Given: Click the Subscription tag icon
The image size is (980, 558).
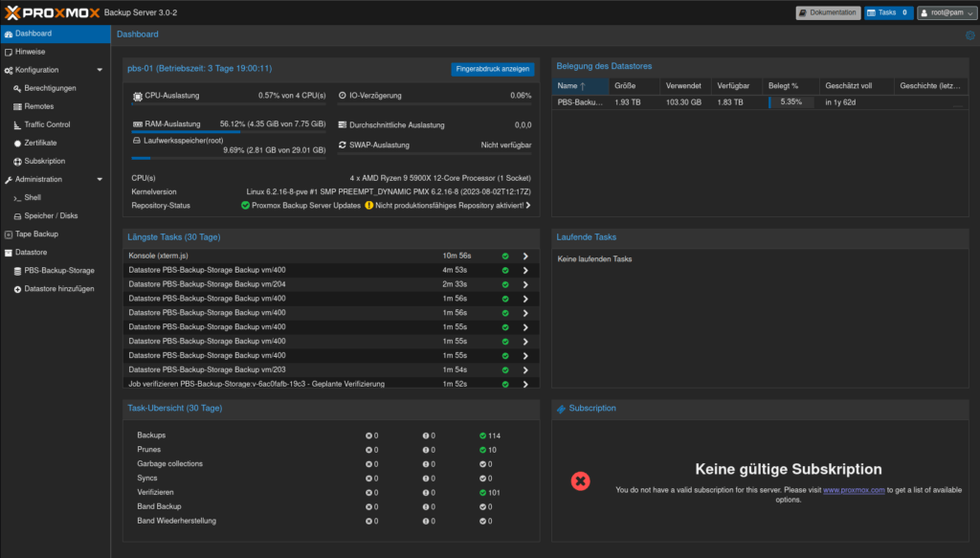Looking at the screenshot, I should pyautogui.click(x=561, y=409).
